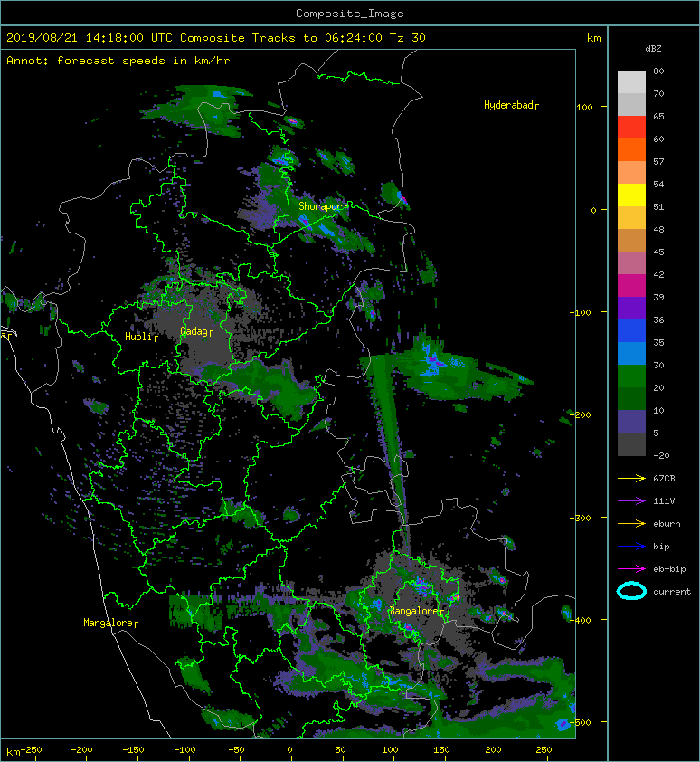The image size is (700, 762).
Task: Click the eb+bip magenta arrow legend icon
Action: [x=631, y=569]
